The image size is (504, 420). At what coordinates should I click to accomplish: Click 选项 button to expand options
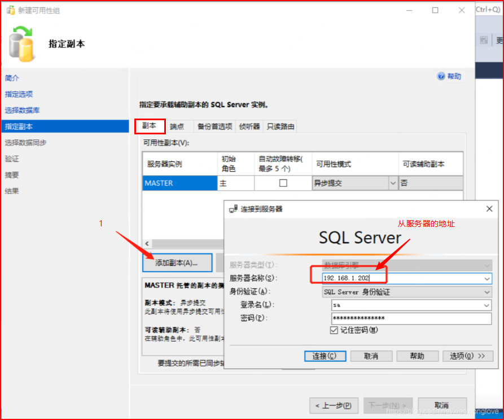pyautogui.click(x=468, y=356)
